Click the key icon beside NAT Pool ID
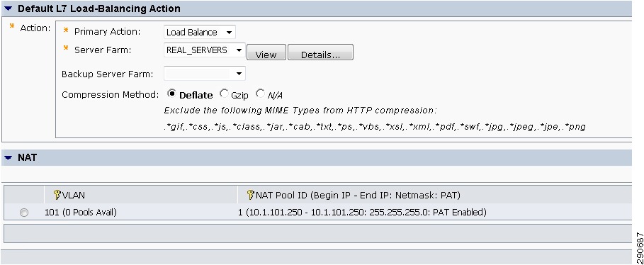The height and width of the screenshot is (265, 644). click(251, 195)
